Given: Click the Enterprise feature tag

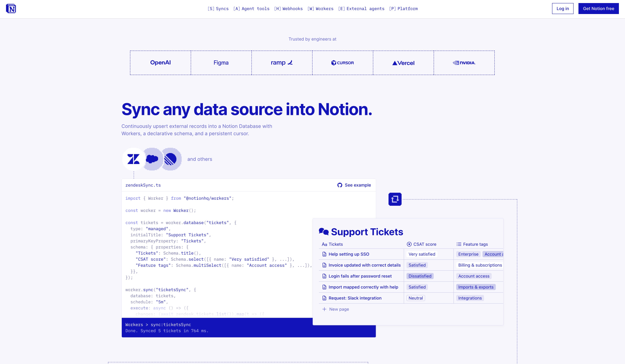Looking at the screenshot, I should (468, 254).
